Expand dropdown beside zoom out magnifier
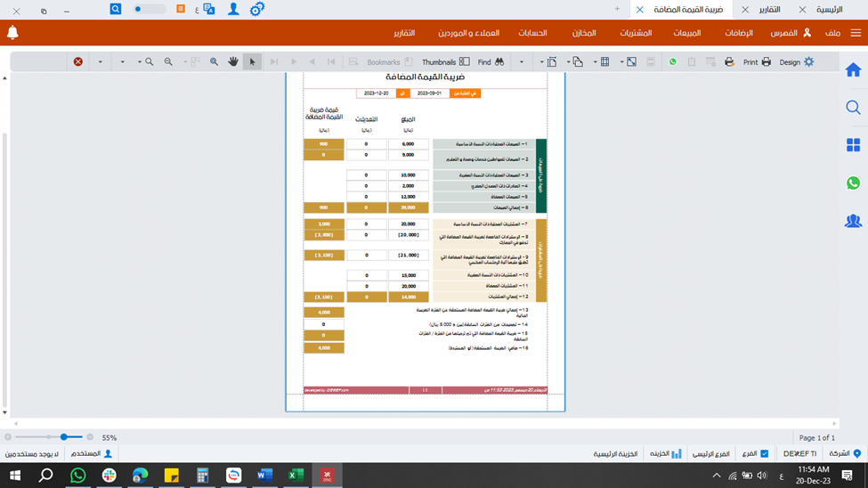The image size is (868, 488). coord(140,62)
